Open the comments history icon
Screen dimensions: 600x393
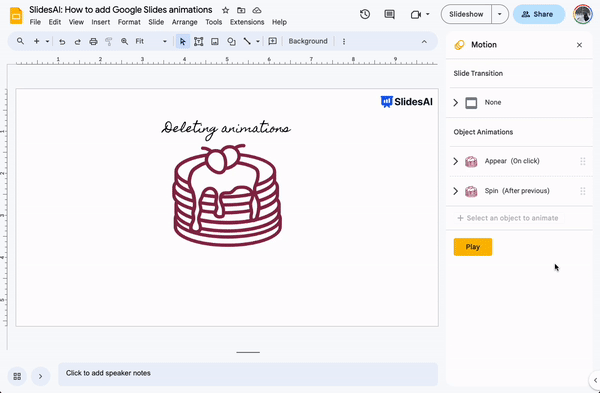pos(389,15)
